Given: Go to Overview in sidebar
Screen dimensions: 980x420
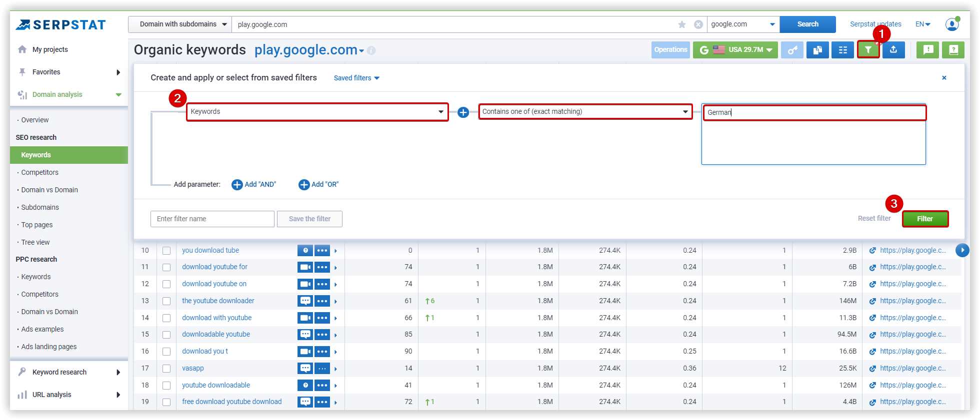Looking at the screenshot, I should [x=35, y=120].
